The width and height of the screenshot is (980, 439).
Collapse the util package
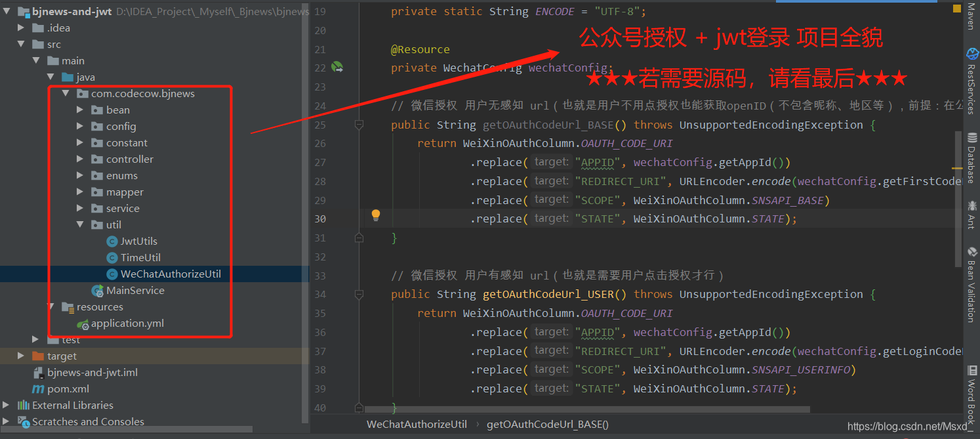(x=80, y=225)
